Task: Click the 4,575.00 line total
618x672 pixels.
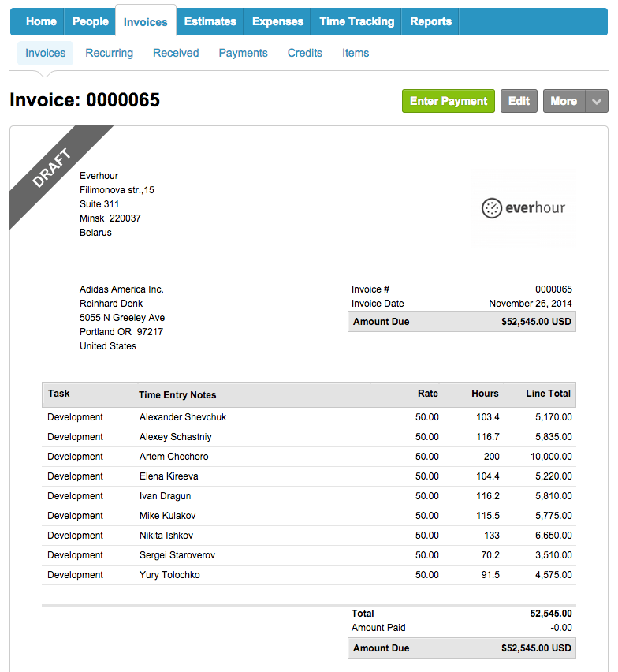Action: click(553, 575)
